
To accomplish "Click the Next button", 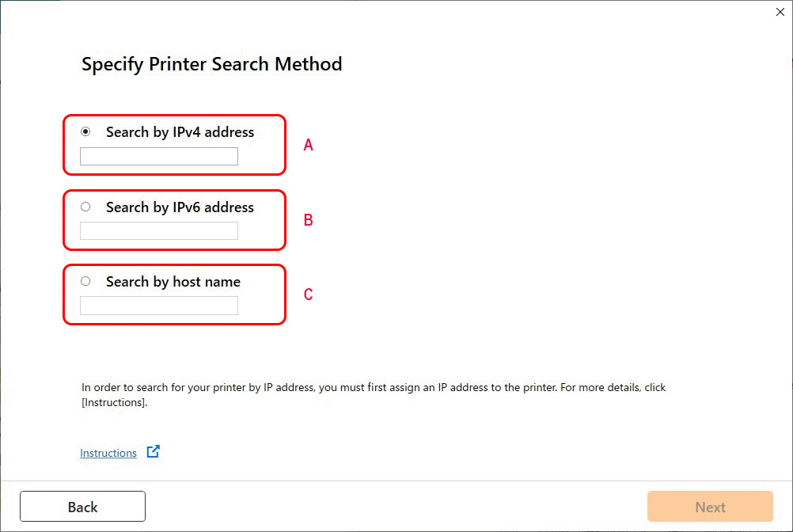I will [x=710, y=507].
